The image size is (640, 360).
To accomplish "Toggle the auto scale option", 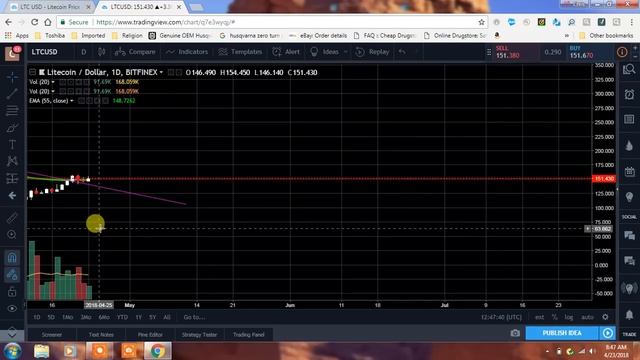I will [x=587, y=317].
